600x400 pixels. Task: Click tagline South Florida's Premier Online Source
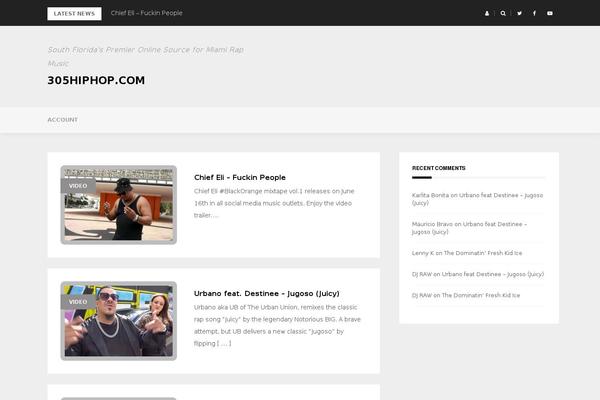[145, 56]
